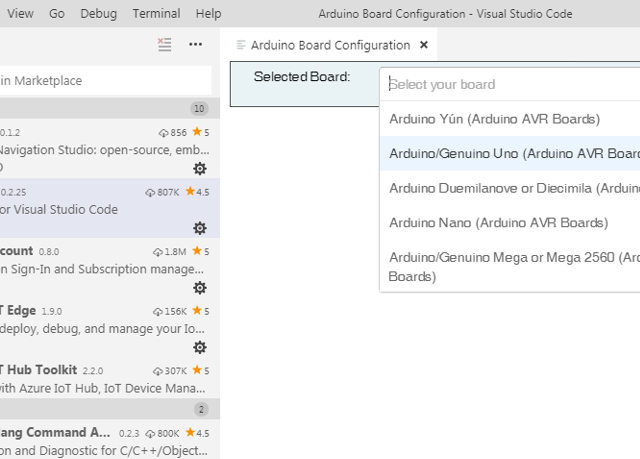The width and height of the screenshot is (640, 459).
Task: Collapse the extensions section showing badge 10
Action: pos(100,108)
